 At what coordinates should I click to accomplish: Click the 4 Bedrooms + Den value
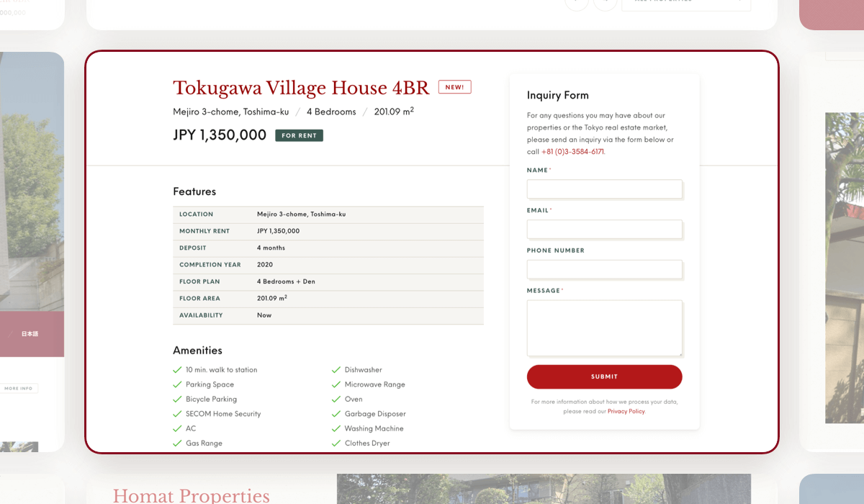(286, 282)
